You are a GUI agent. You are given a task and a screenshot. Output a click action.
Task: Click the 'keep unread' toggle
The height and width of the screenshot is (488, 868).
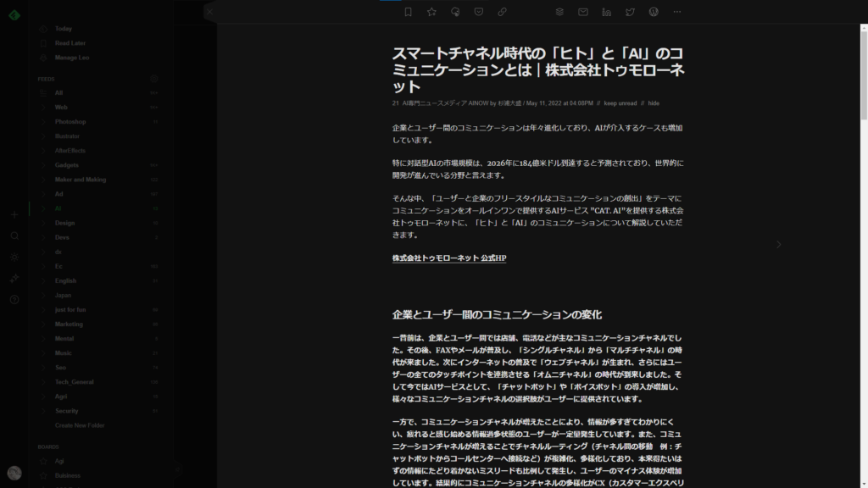[x=620, y=103]
